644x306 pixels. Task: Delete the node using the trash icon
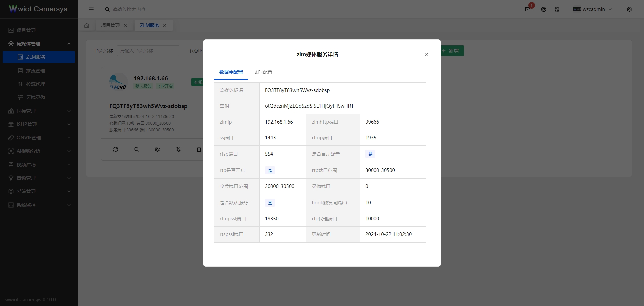199,149
